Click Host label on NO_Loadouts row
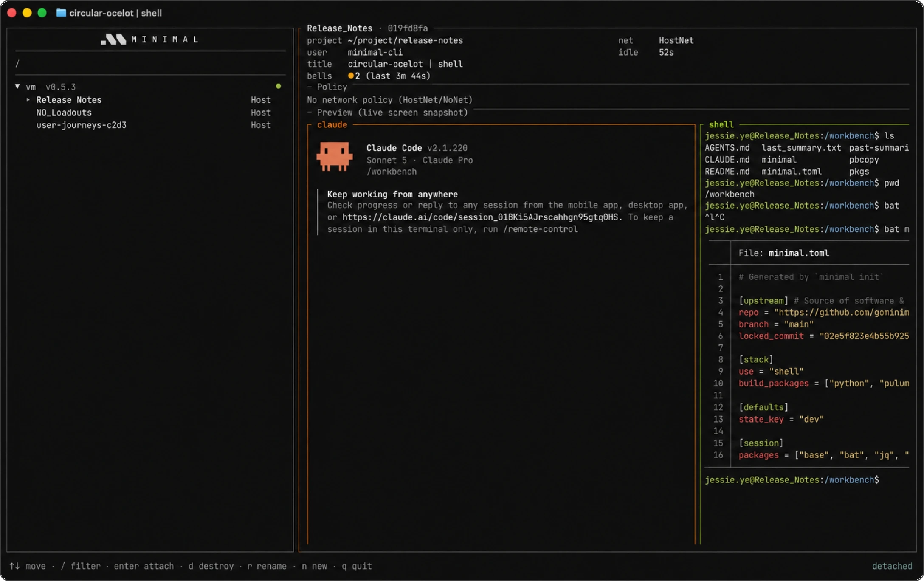Image resolution: width=924 pixels, height=581 pixels. [261, 113]
